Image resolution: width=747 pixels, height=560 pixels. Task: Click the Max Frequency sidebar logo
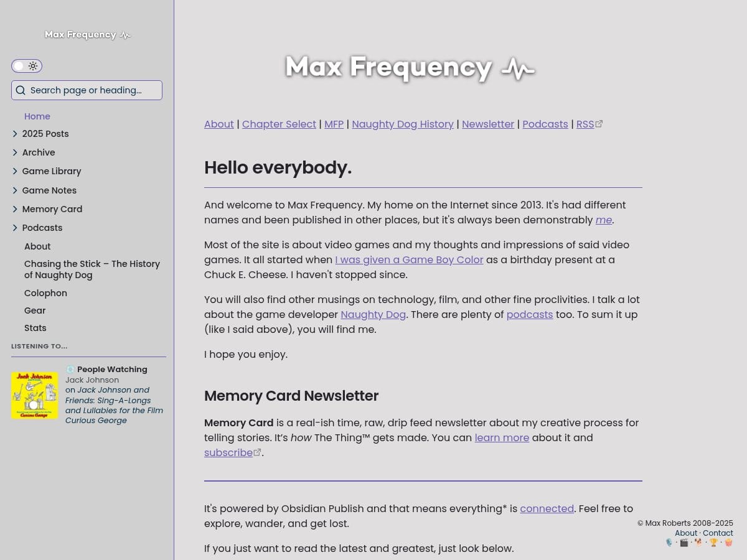[x=87, y=35]
